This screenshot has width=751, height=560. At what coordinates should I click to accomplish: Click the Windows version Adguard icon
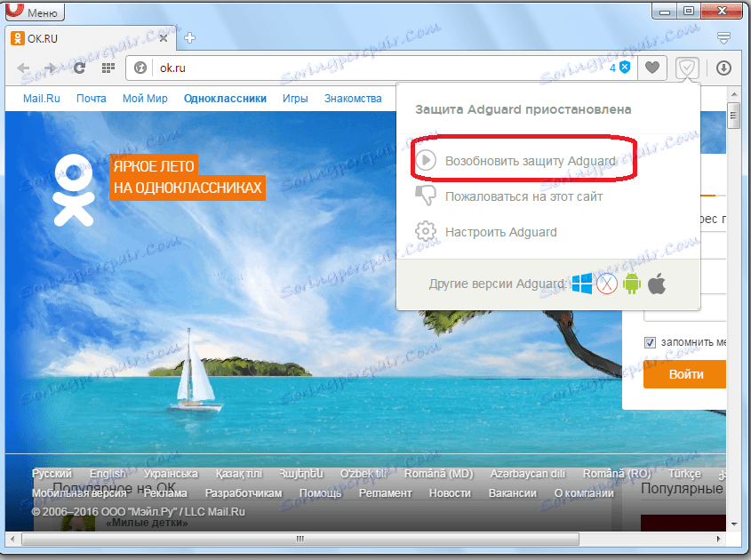(582, 284)
